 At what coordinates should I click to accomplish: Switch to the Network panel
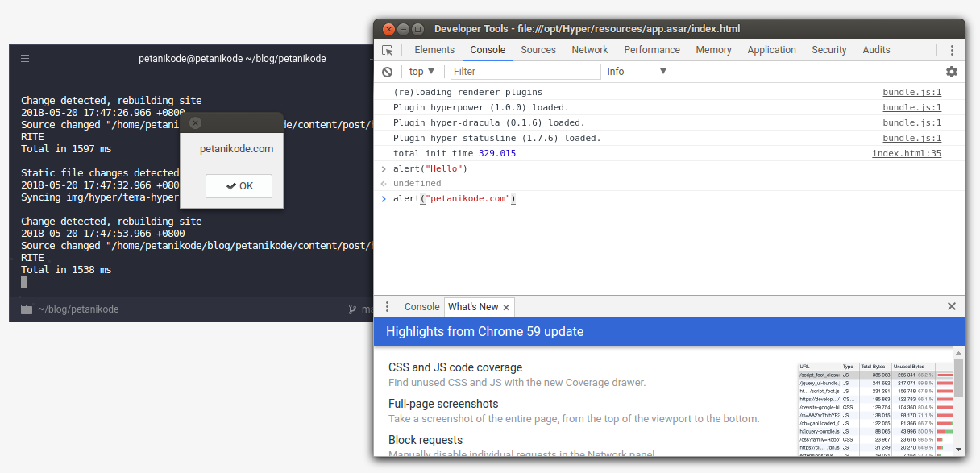[x=589, y=49]
